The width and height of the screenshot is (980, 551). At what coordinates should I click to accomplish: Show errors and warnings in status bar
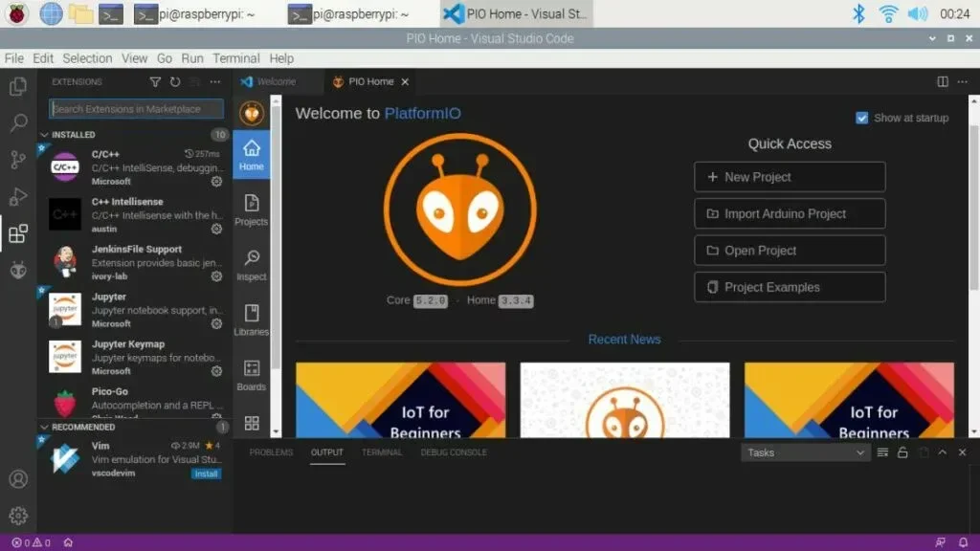(31, 543)
